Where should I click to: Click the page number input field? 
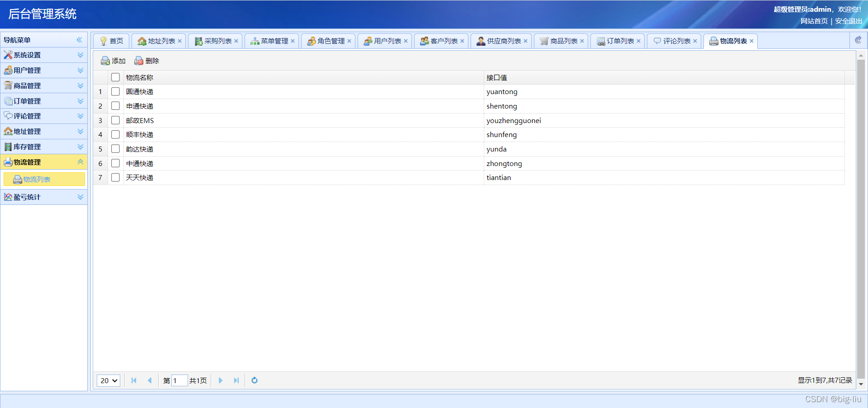pos(179,380)
